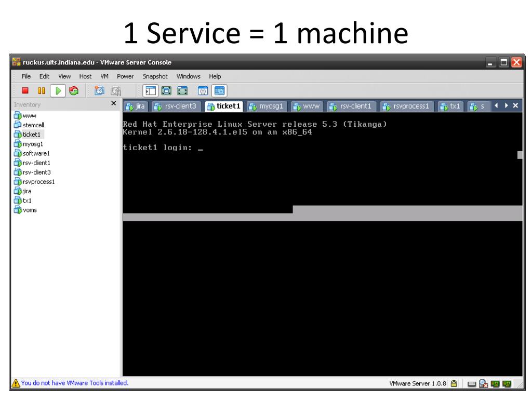Switch to the jira tab
The width and height of the screenshot is (532, 399).
pyautogui.click(x=135, y=106)
